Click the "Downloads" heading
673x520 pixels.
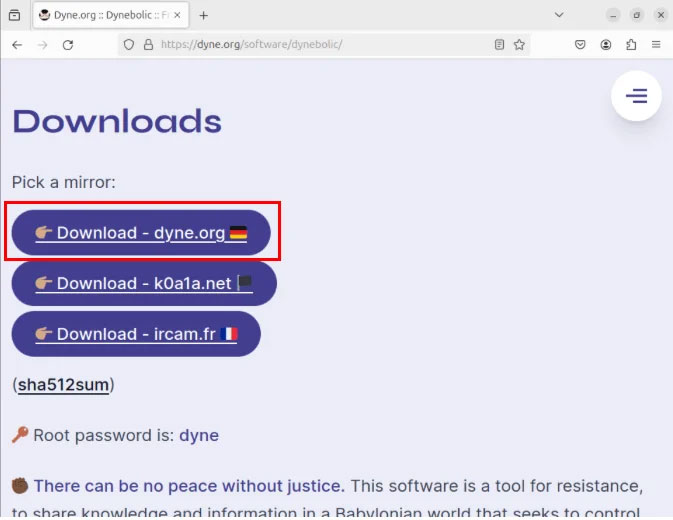(117, 121)
